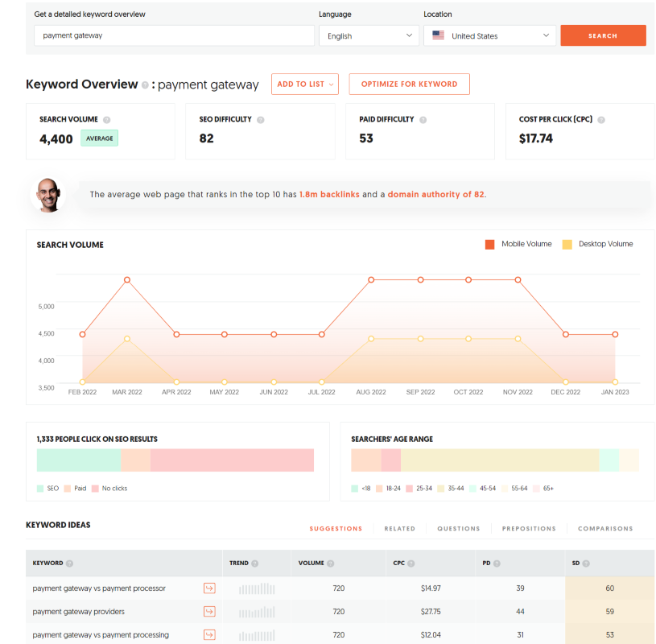Select the Comparisons tab
This screenshot has height=644, width=656.
(605, 529)
